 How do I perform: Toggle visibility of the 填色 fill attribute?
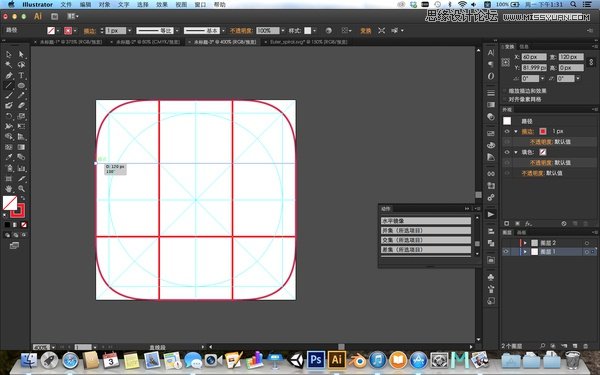(x=507, y=152)
